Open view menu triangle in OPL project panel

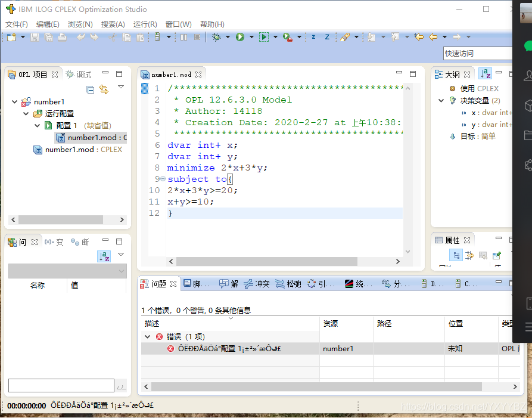[121, 87]
